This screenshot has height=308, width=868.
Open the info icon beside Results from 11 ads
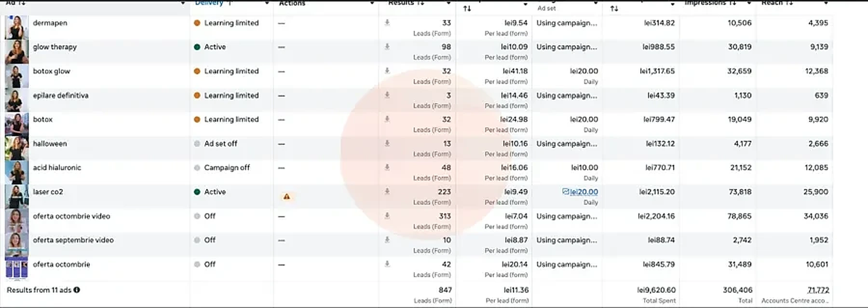point(77,290)
